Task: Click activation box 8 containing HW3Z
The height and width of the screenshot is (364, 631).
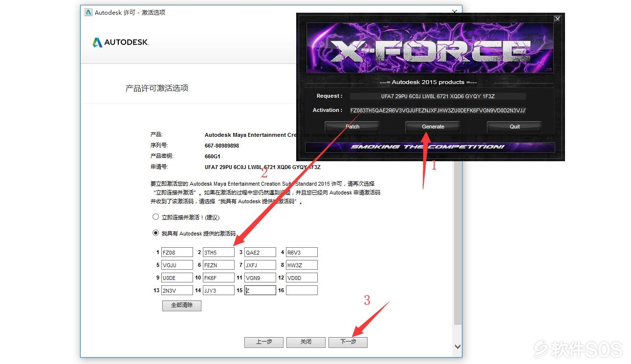Action: pos(302,265)
